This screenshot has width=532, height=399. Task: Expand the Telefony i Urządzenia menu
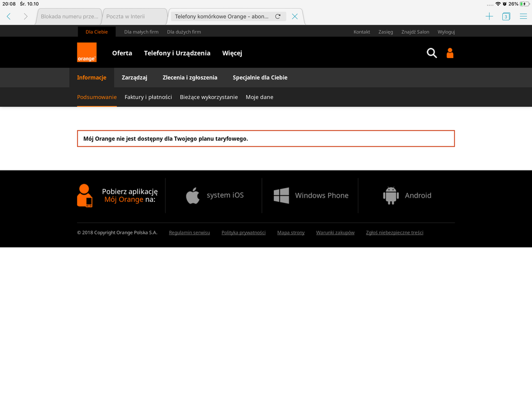[177, 53]
